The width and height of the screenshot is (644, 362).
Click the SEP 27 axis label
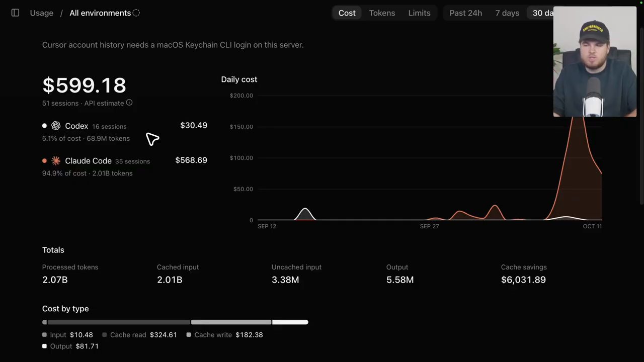pyautogui.click(x=429, y=226)
